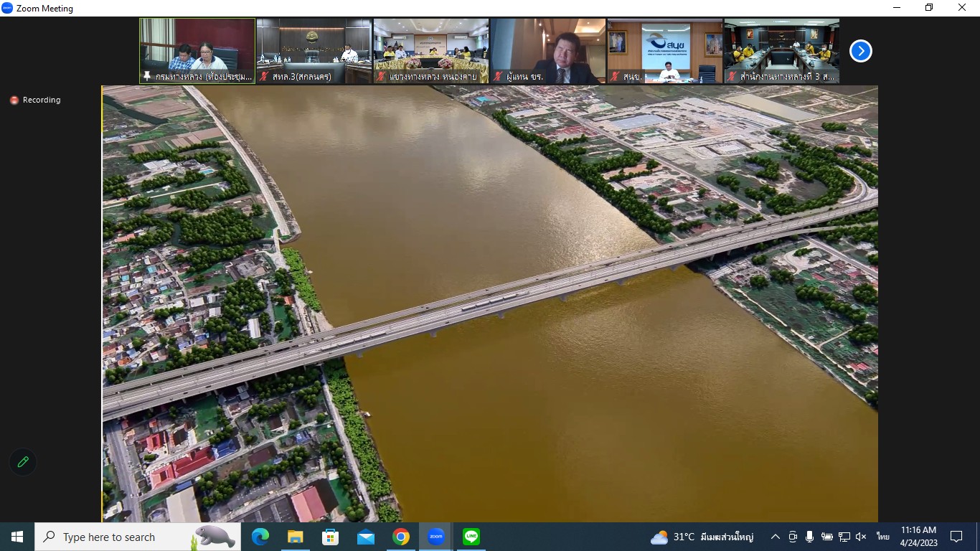Open Google Chrome from the taskbar
The image size is (980, 551).
click(x=401, y=537)
